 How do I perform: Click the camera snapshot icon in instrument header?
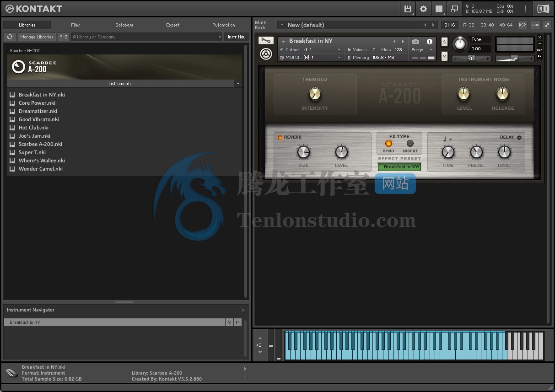click(x=416, y=41)
